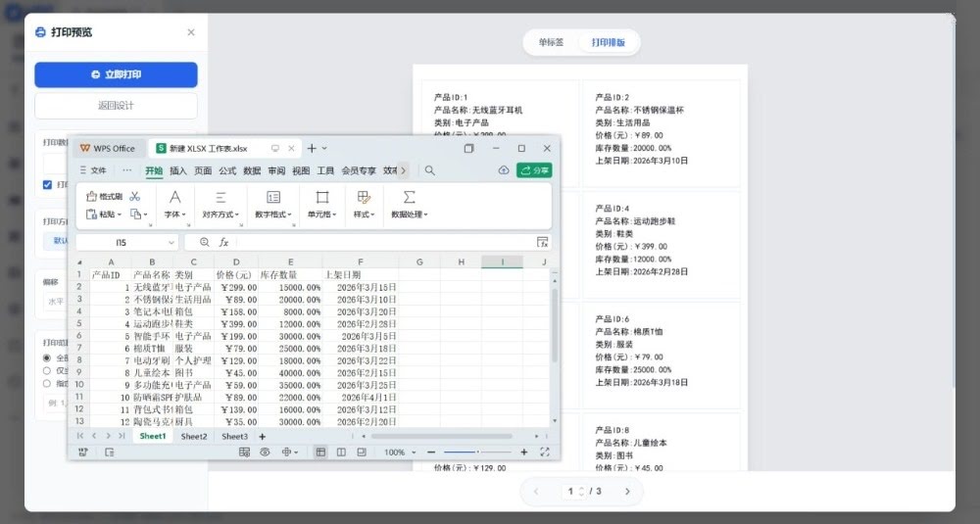Click the Page Break Preview icon in status bar
The width and height of the screenshot is (980, 524).
pyautogui.click(x=341, y=453)
